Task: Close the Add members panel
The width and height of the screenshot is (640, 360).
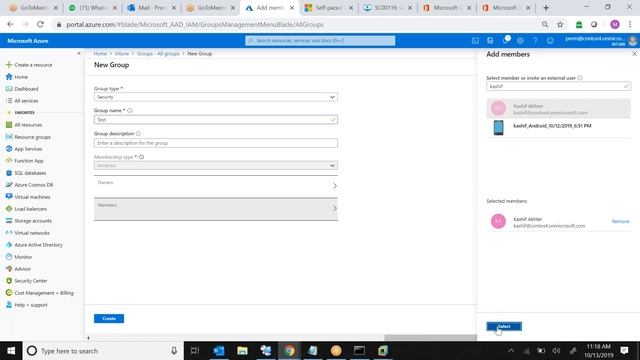Action: (x=634, y=54)
